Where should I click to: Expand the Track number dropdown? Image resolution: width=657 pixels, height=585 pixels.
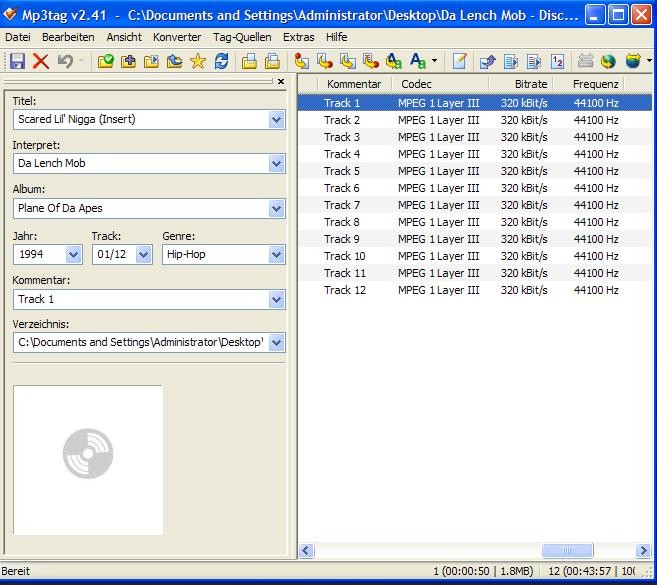(x=144, y=254)
